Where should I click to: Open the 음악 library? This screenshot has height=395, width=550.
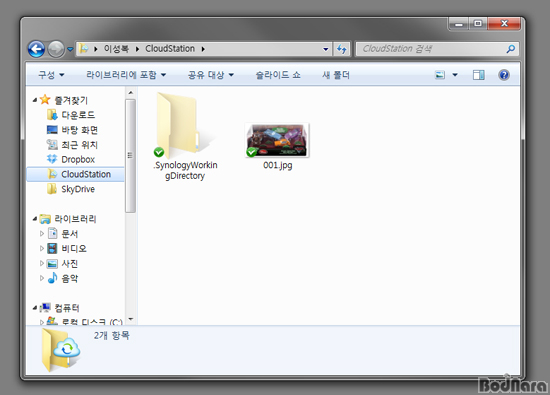click(x=69, y=279)
